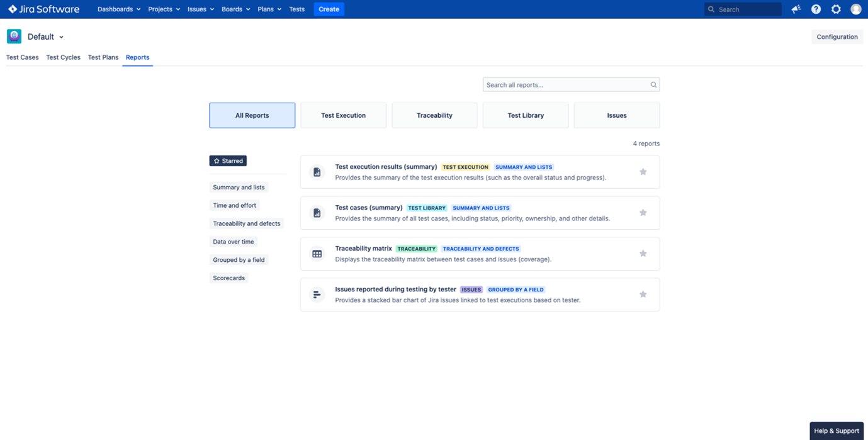Click the search magnifier in reports field
The image size is (868, 440).
[653, 85]
